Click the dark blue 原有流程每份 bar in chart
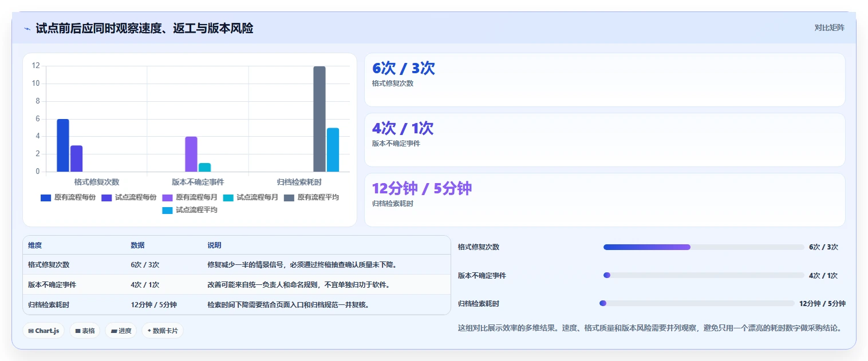 63,145
